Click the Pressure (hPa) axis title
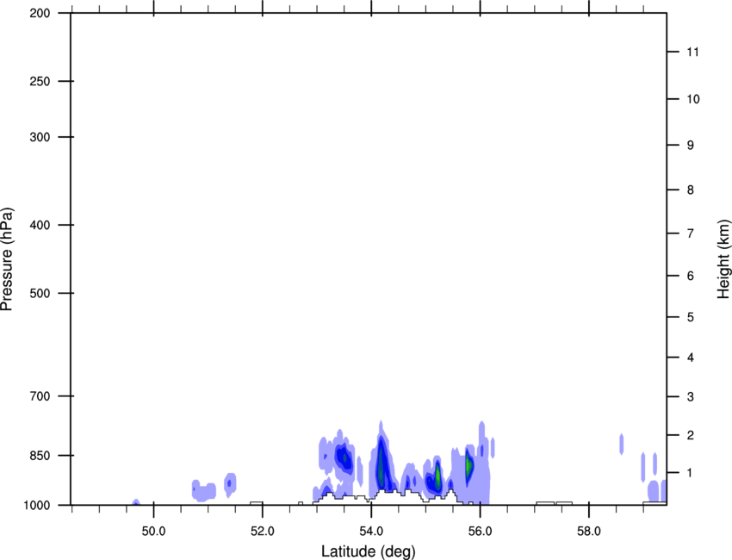 (x=7, y=259)
